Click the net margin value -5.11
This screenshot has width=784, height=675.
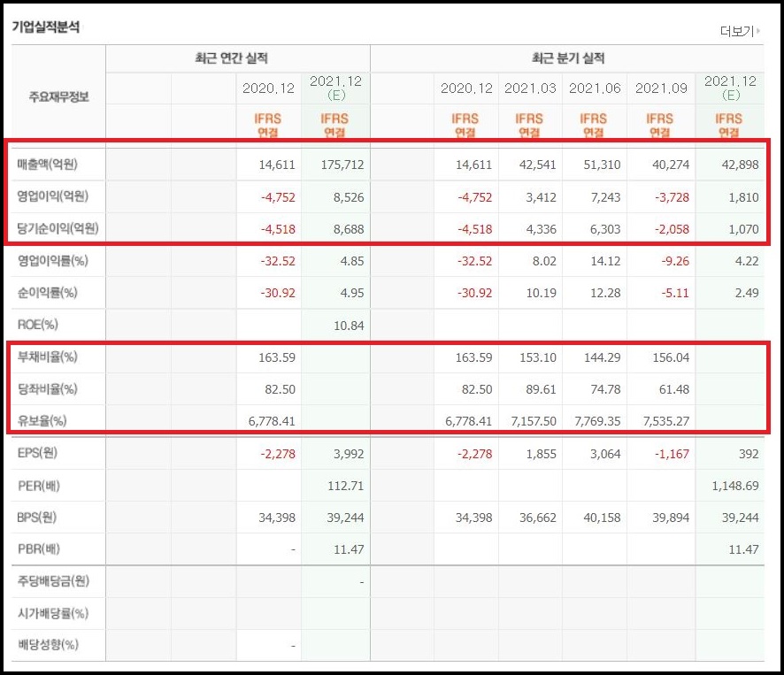click(675, 293)
